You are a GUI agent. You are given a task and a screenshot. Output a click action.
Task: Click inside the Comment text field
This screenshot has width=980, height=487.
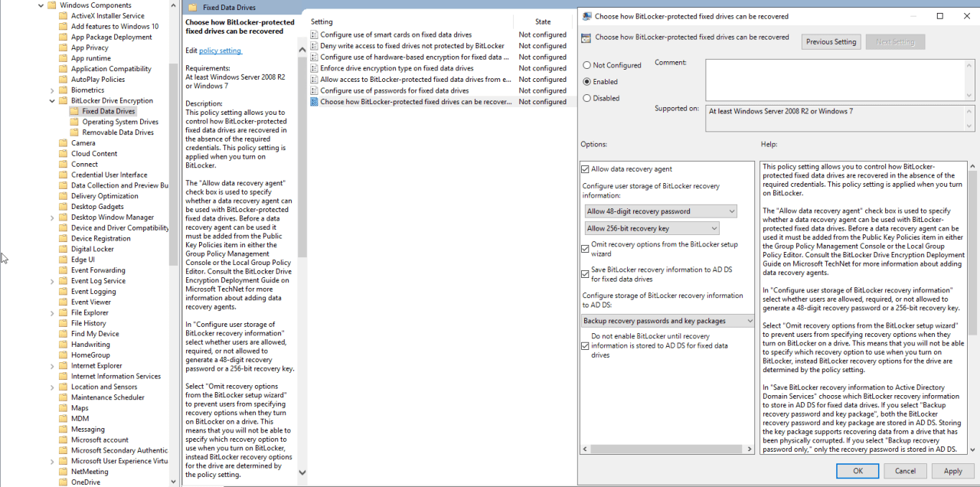coord(839,80)
